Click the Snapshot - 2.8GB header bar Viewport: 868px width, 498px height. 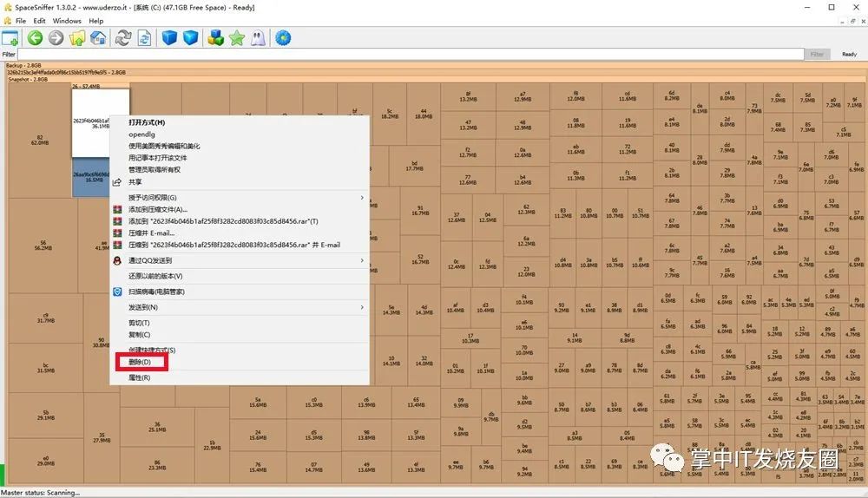pyautogui.click(x=436, y=79)
